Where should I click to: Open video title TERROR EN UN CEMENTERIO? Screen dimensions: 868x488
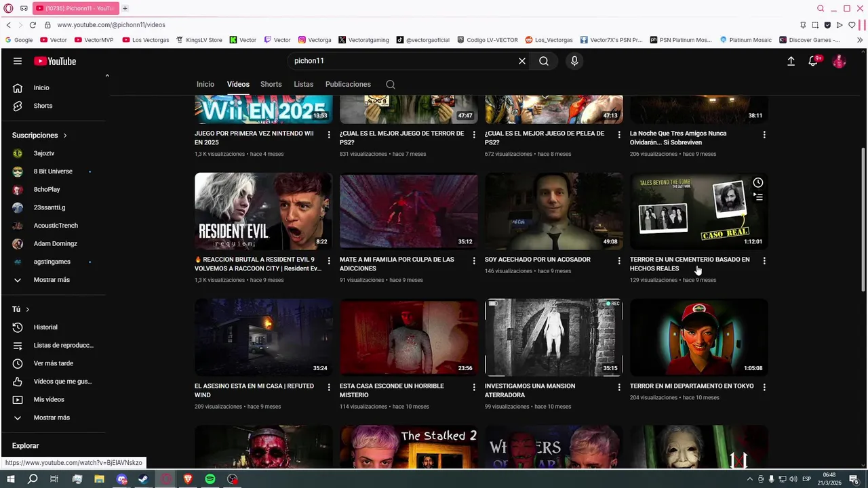tap(690, 264)
